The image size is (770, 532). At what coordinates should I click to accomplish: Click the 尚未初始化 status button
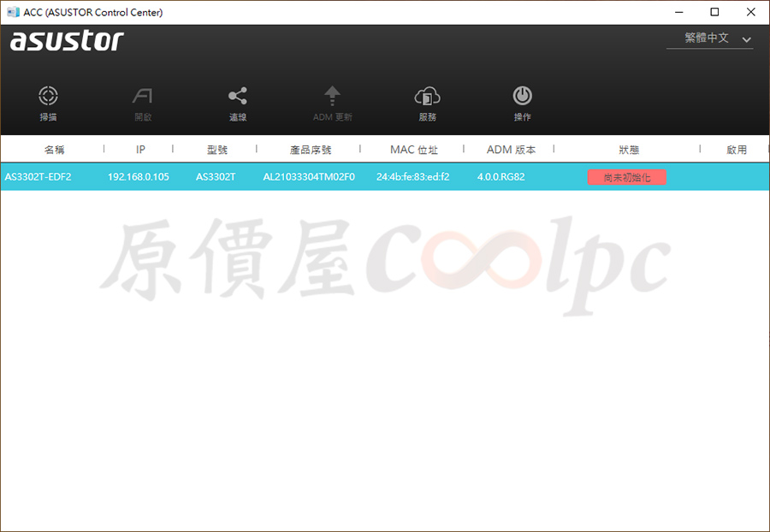[x=627, y=177]
